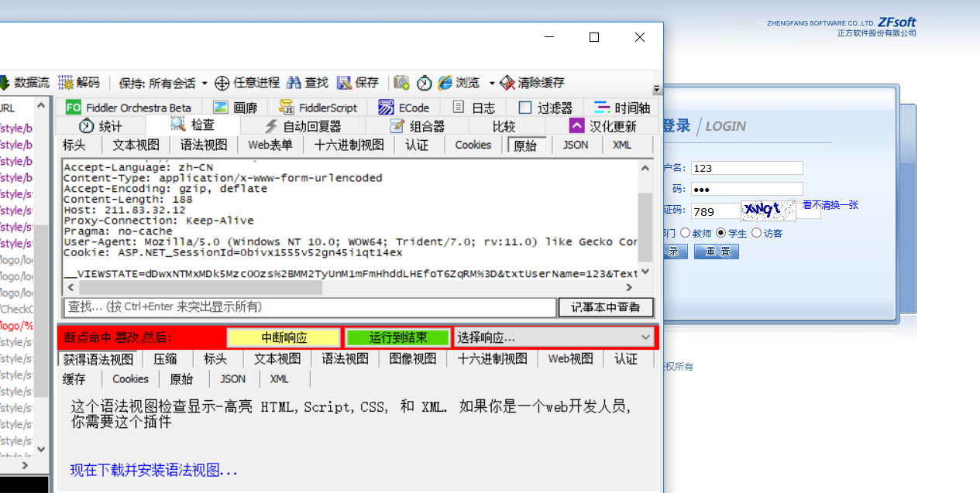Select the 访客 radio button
980x493 pixels.
(x=756, y=233)
